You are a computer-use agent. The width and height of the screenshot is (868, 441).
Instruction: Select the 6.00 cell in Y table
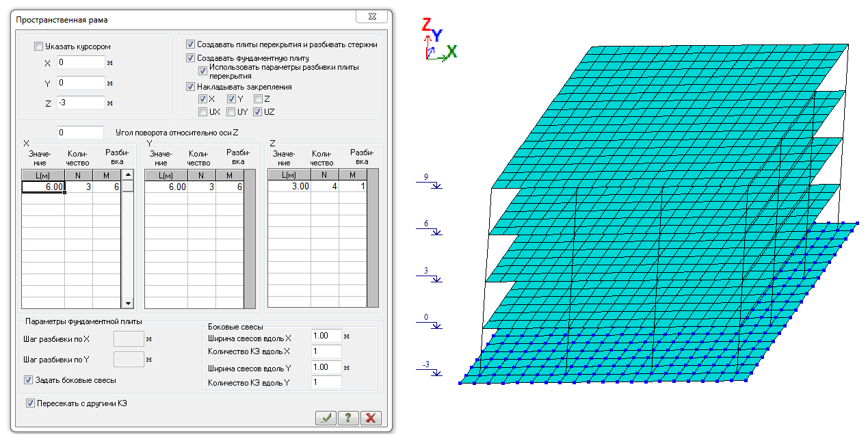click(x=166, y=187)
